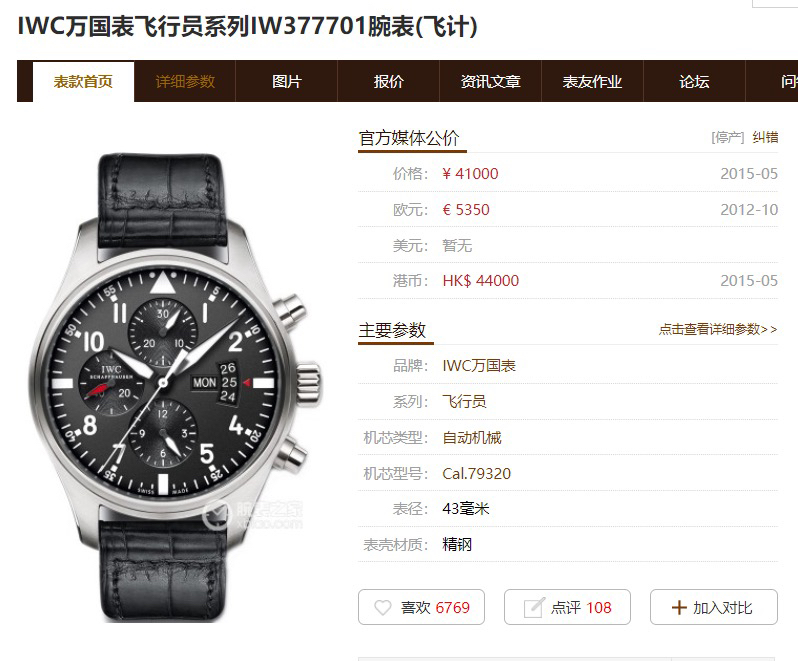Click the IWC pilot watch image
Screen dimensions: 798x661
click(176, 387)
